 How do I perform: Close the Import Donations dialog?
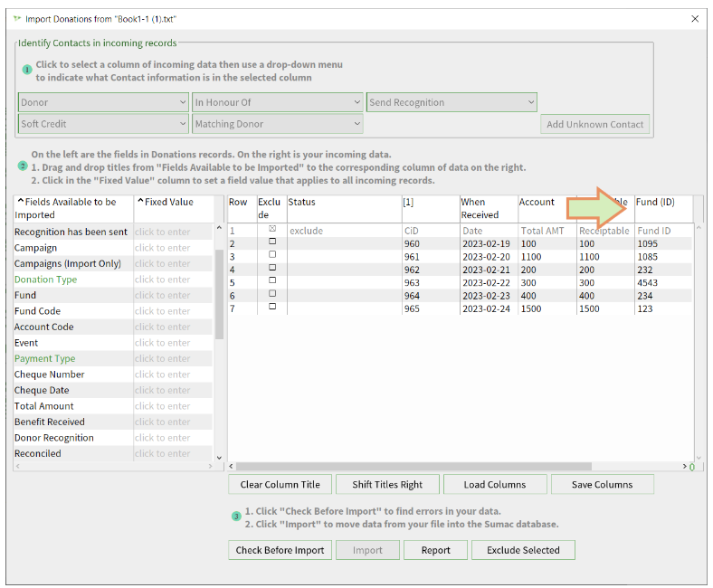[x=695, y=19]
